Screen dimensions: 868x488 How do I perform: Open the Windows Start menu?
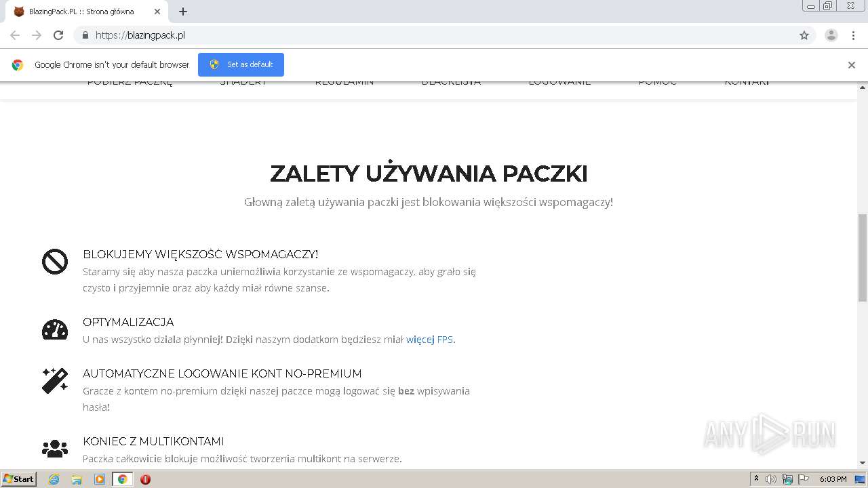pos(18,479)
